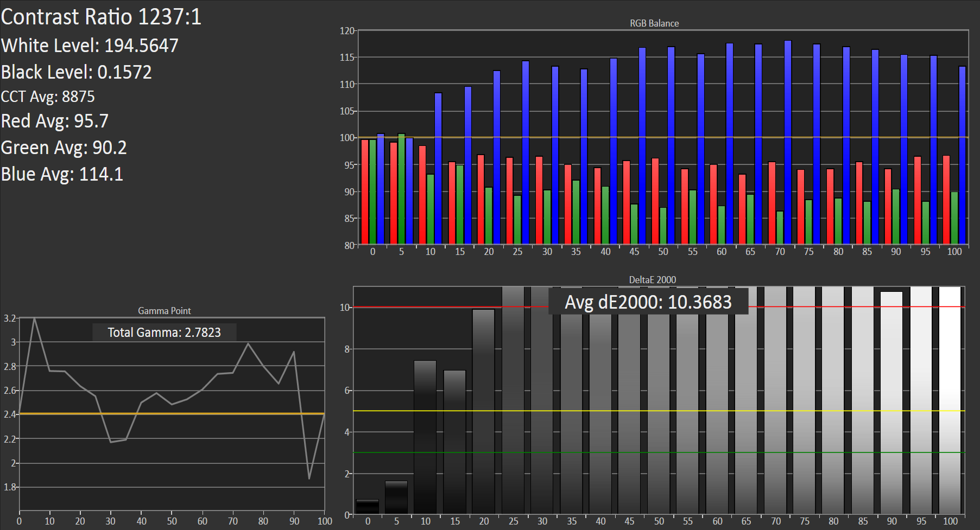This screenshot has width=980, height=530.
Task: Click the blue bar at 70 in RGB Balance
Action: pyautogui.click(x=788, y=142)
